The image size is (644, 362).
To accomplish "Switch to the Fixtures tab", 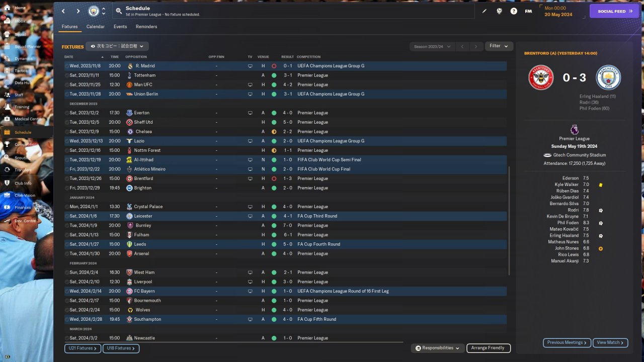I will 69,27.
